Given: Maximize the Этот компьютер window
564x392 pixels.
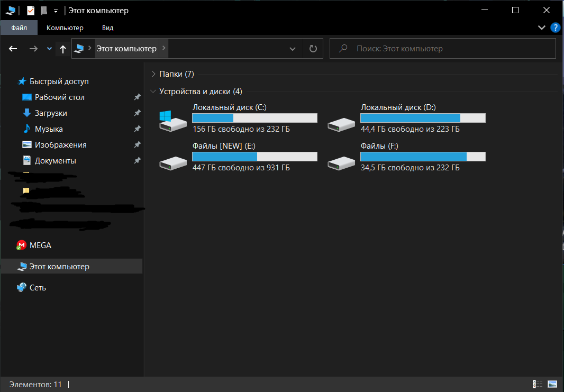Looking at the screenshot, I should 515,10.
